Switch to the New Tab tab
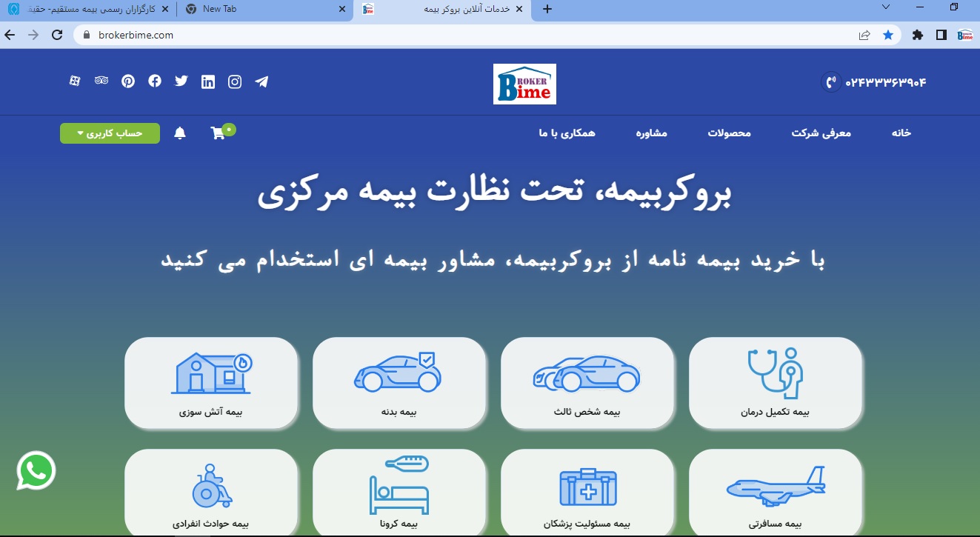Screen dimensions: 980x537 click(264, 9)
